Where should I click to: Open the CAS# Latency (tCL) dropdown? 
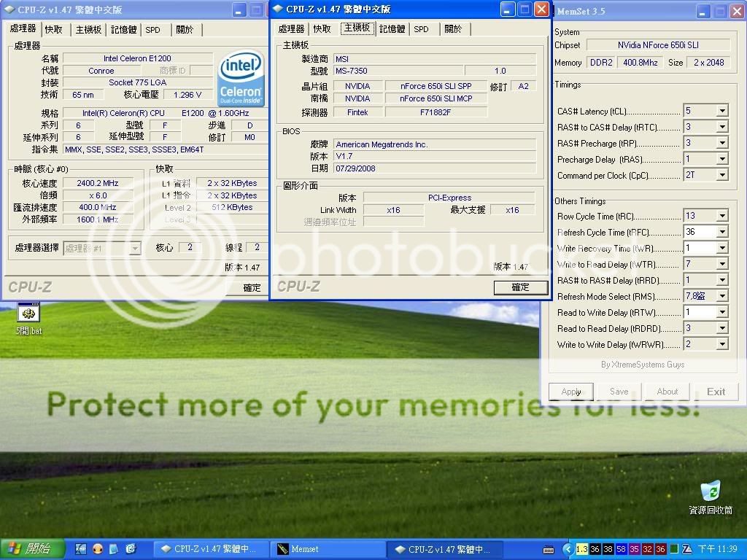(x=722, y=111)
